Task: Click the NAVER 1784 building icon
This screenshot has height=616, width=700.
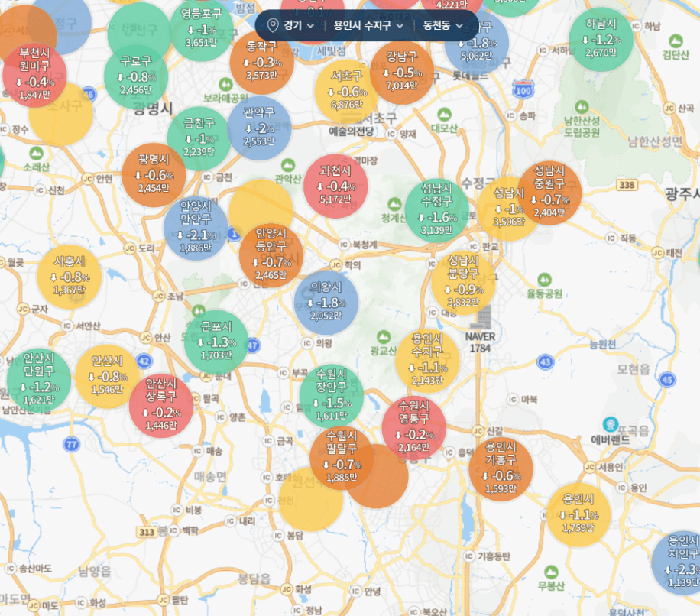Action: tap(481, 319)
